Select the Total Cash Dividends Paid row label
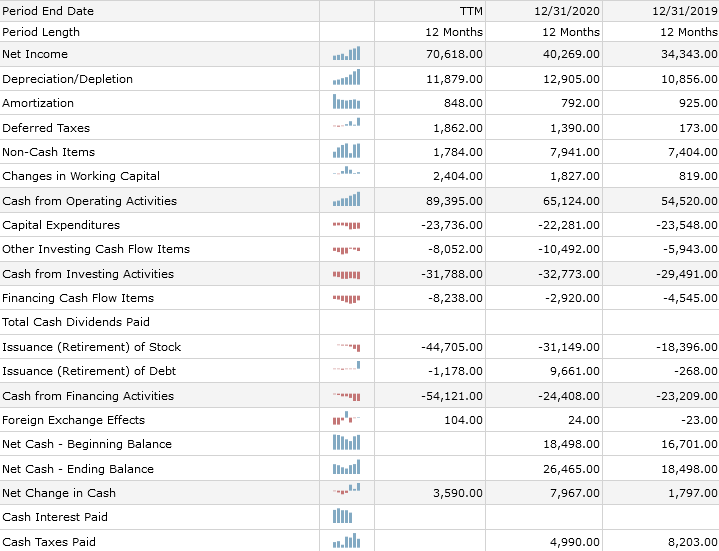The width and height of the screenshot is (719, 551). [76, 322]
